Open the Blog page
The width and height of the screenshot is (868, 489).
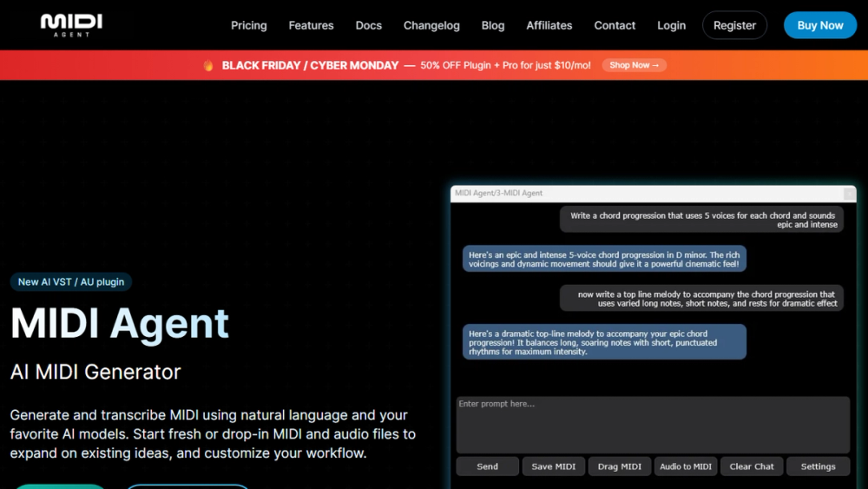[x=493, y=25]
